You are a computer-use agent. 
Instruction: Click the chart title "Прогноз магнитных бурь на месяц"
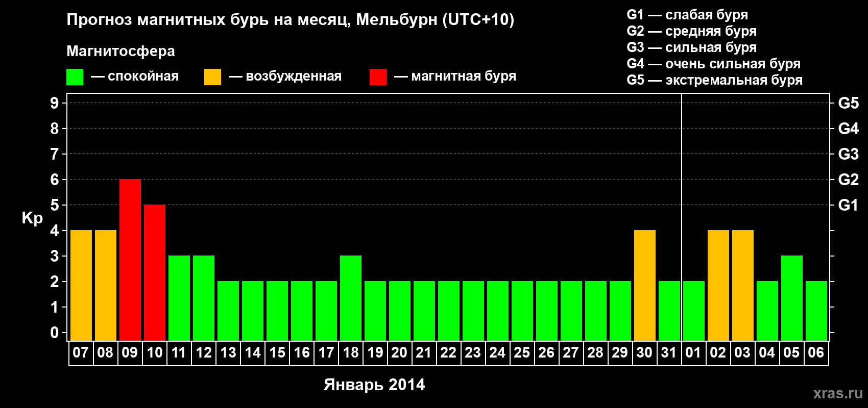coord(208,20)
